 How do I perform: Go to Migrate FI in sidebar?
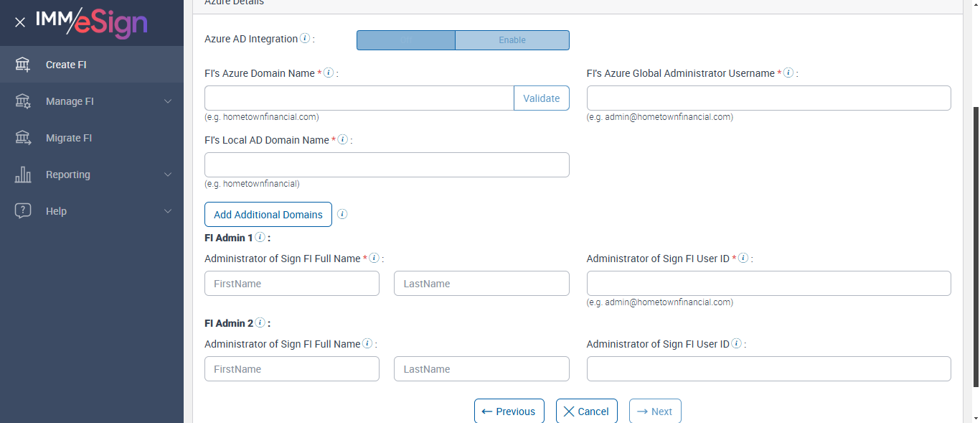click(69, 138)
